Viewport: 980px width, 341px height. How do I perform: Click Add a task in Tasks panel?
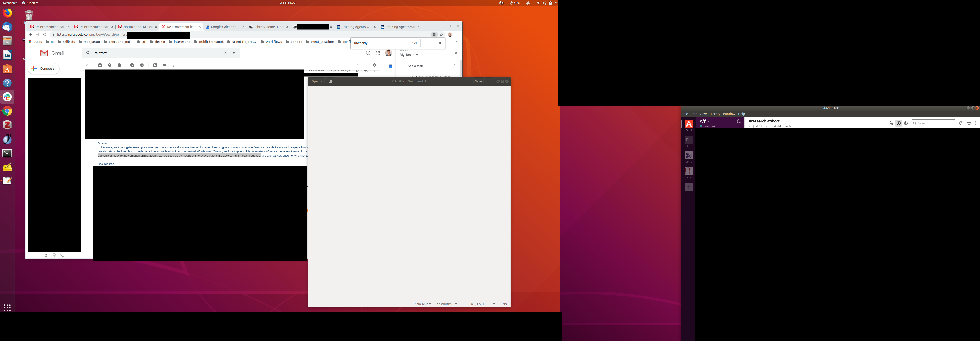point(415,66)
